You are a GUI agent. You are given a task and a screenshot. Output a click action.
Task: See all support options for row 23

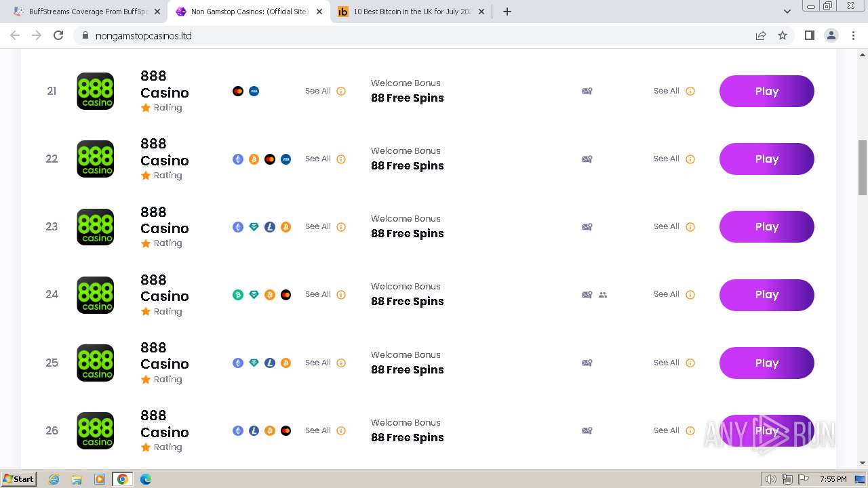pyautogui.click(x=667, y=226)
